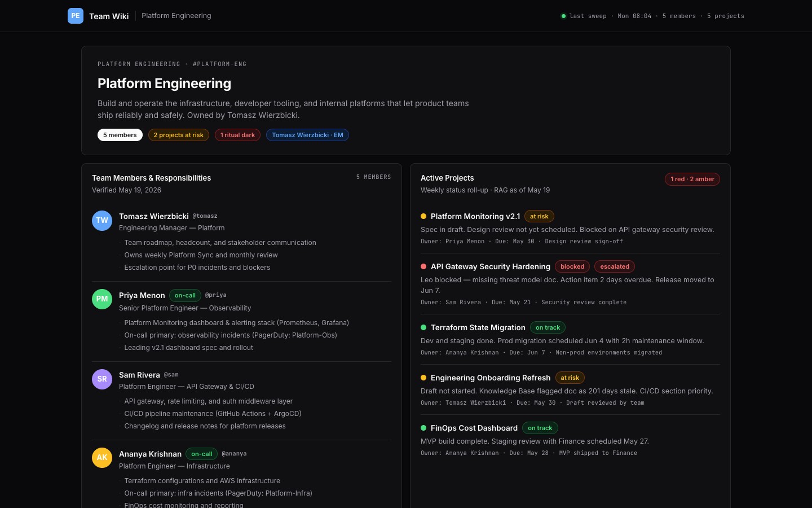Click the @sam handle
The height and width of the screenshot is (508, 812).
(x=171, y=375)
